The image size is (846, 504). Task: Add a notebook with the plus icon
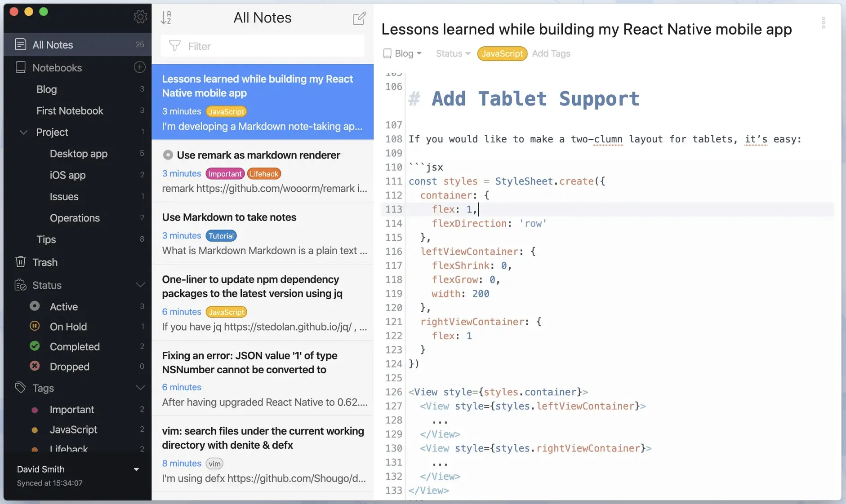pyautogui.click(x=140, y=67)
